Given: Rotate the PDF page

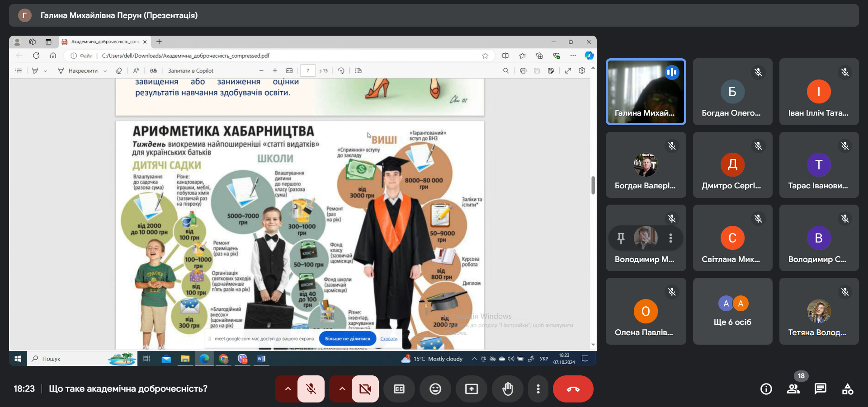Looking at the screenshot, I should click(341, 70).
